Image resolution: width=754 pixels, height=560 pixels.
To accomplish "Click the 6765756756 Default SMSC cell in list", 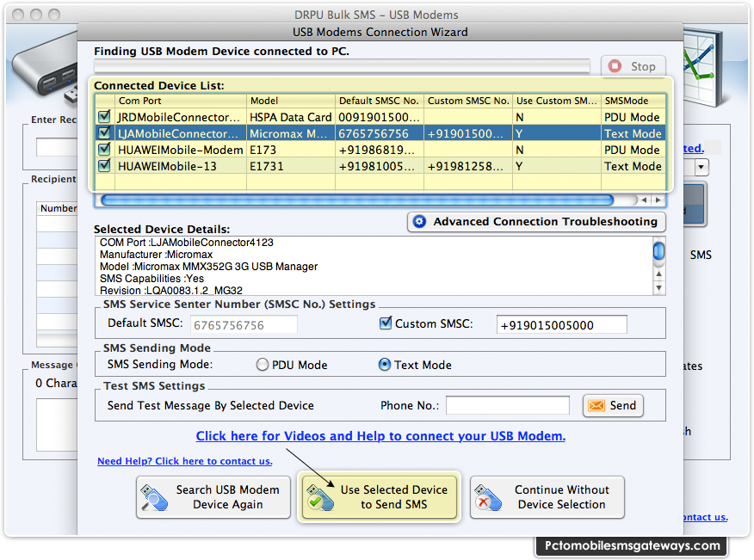I will 380,133.
